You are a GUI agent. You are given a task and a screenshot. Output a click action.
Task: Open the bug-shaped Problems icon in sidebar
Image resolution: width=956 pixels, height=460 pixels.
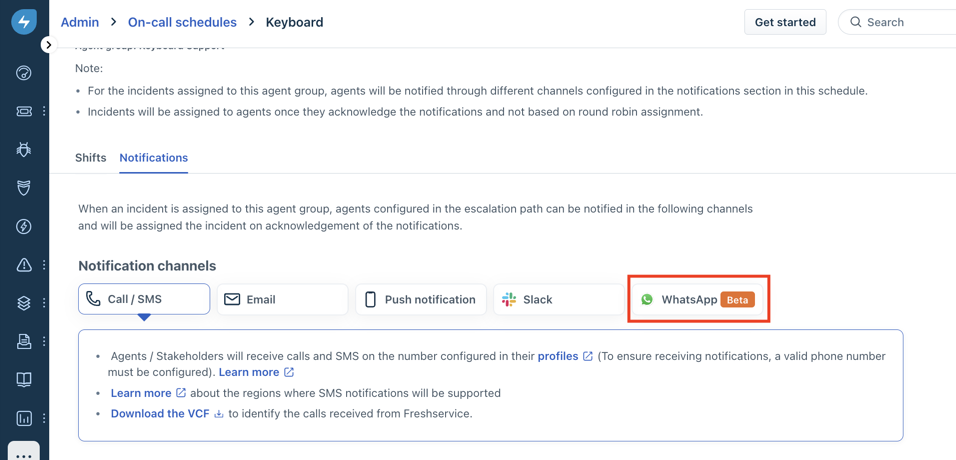pyautogui.click(x=24, y=150)
